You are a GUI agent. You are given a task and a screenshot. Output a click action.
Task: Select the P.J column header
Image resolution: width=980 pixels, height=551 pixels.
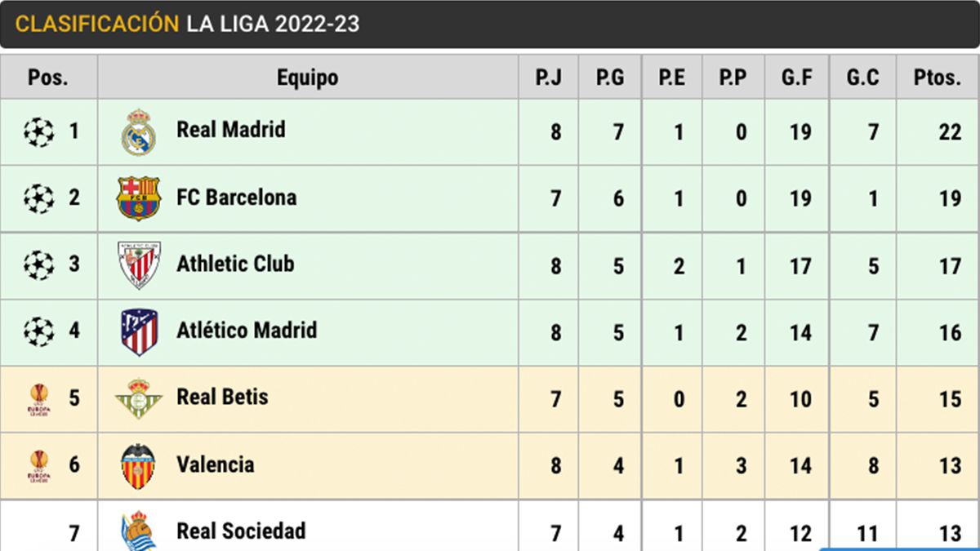[548, 78]
